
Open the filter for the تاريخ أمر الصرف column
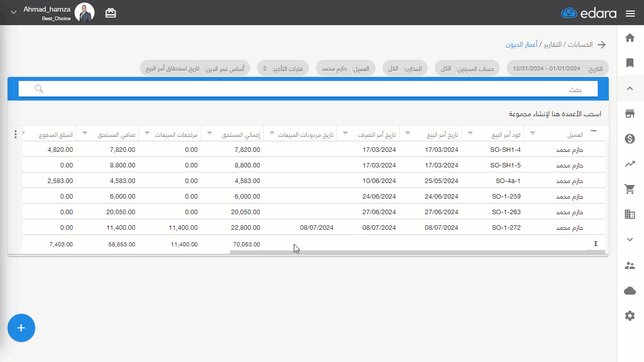coord(346,133)
